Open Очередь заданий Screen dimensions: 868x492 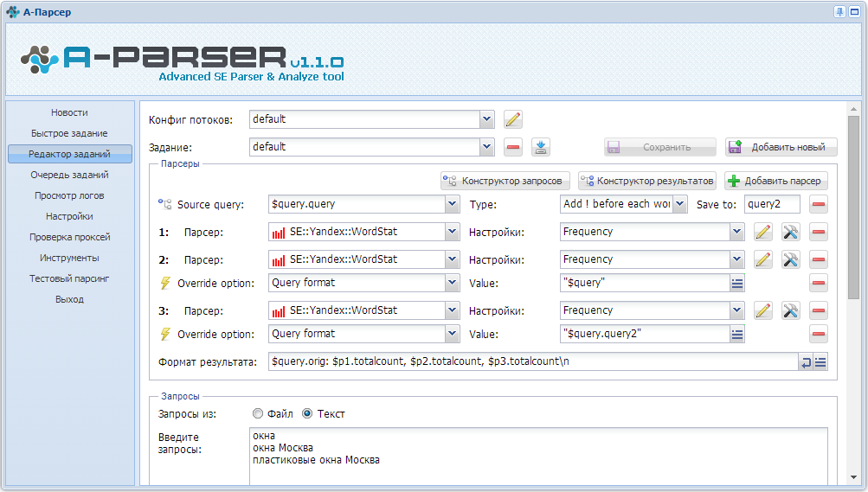tap(70, 175)
